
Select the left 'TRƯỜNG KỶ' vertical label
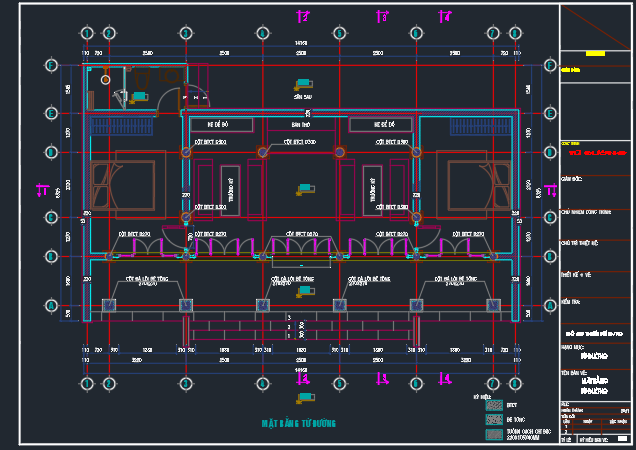click(x=231, y=190)
